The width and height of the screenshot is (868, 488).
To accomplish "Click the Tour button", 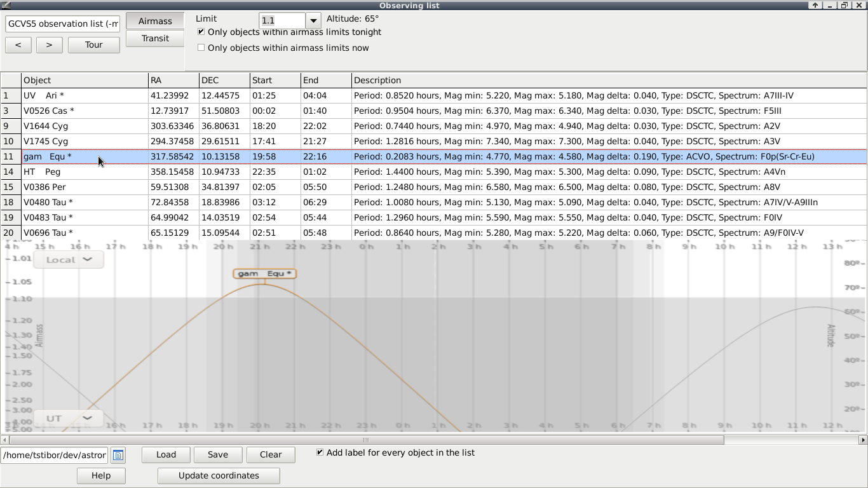I will (x=94, y=44).
